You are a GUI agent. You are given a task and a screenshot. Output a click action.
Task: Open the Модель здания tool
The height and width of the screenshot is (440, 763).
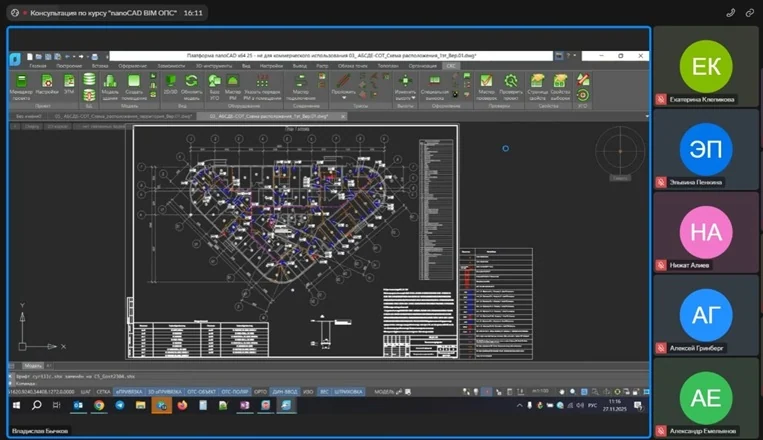point(110,87)
